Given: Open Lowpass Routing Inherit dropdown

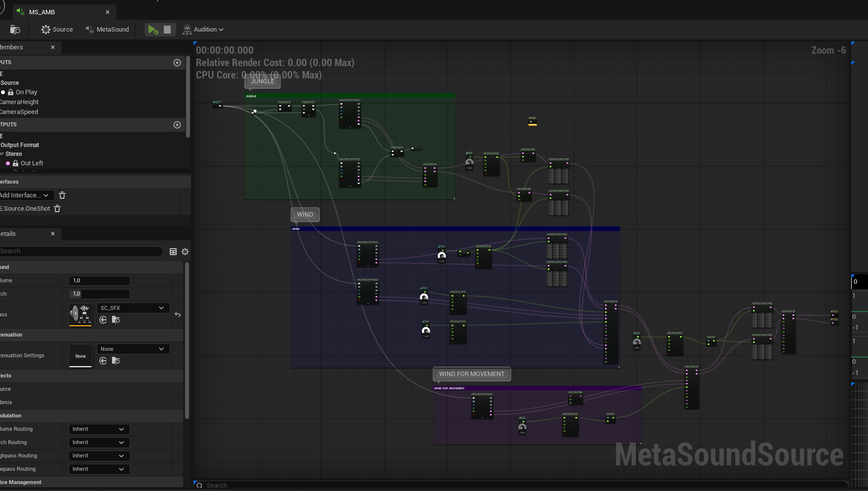Looking at the screenshot, I should 99,469.
